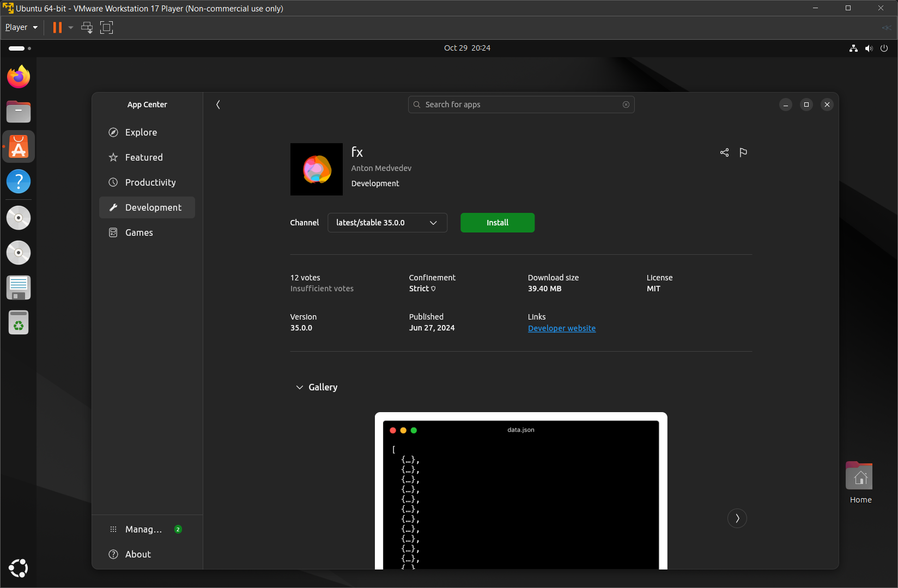Open the first disc drive in dock
898x588 pixels.
19,218
